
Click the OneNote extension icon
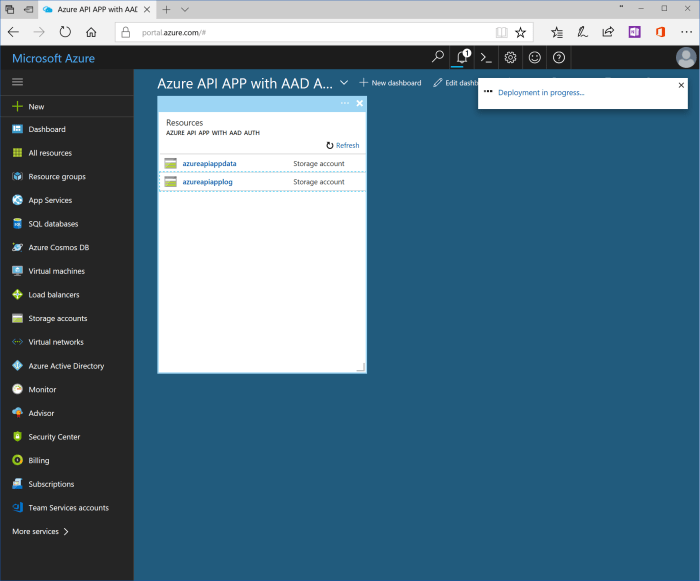[634, 32]
